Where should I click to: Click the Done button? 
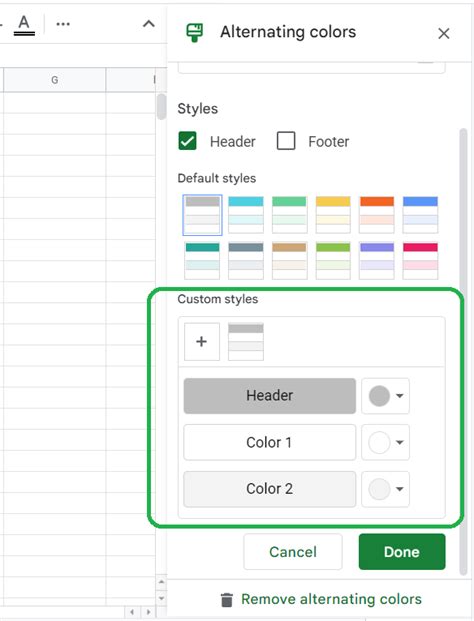point(402,552)
